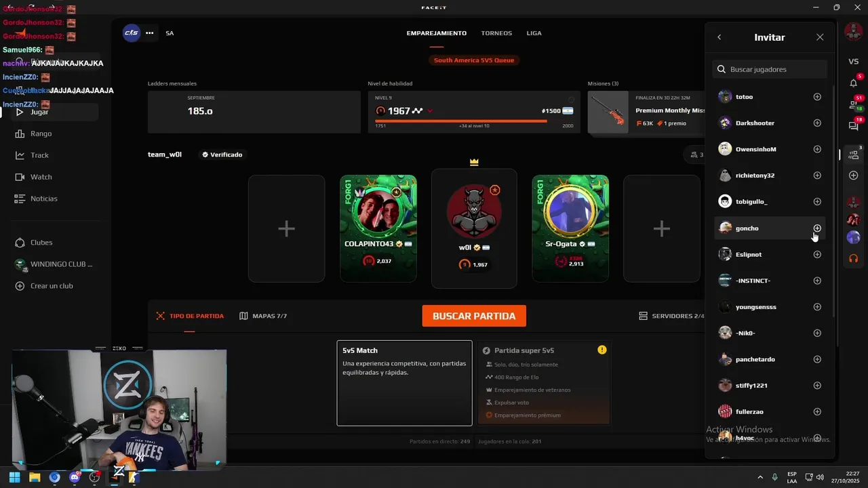Select the Partida super 5v5 card
Screen dimensions: 868x488
pos(545,383)
